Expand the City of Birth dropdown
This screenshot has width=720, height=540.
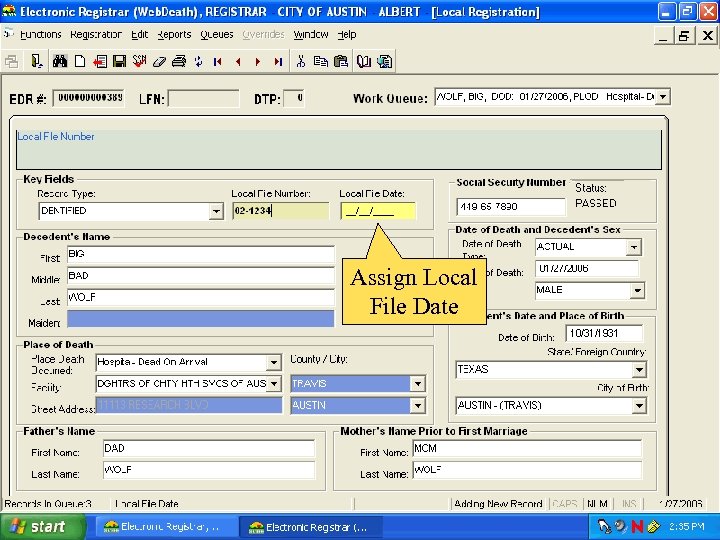click(x=639, y=405)
